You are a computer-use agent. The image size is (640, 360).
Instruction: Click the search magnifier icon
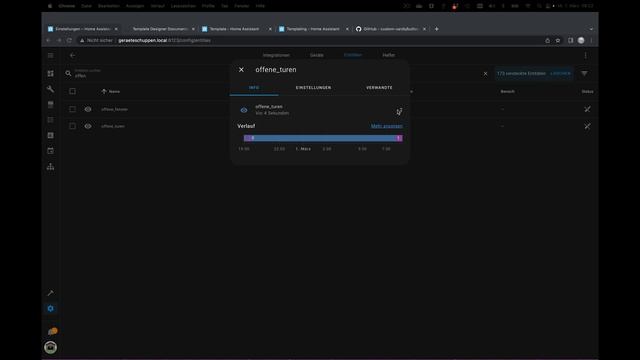[68, 73]
